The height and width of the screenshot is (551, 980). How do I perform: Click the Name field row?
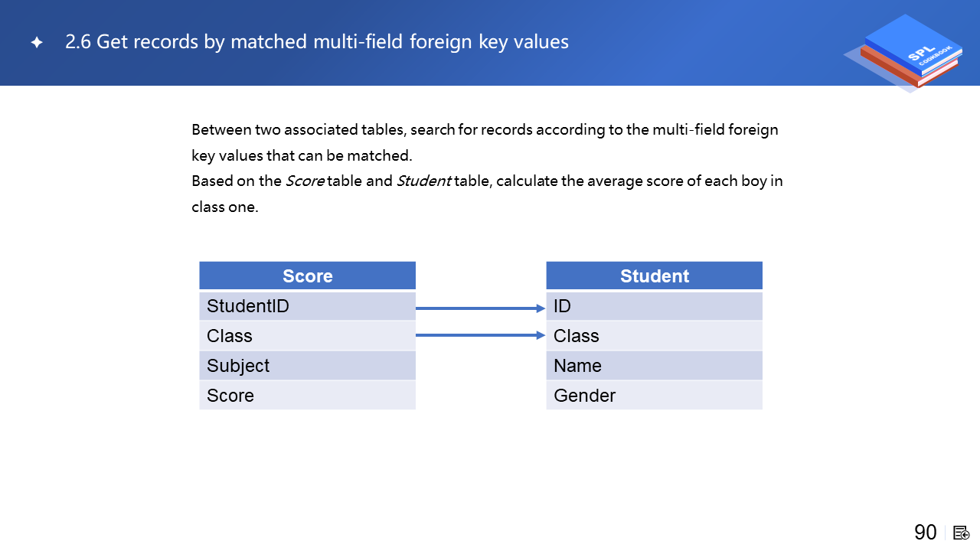[654, 366]
